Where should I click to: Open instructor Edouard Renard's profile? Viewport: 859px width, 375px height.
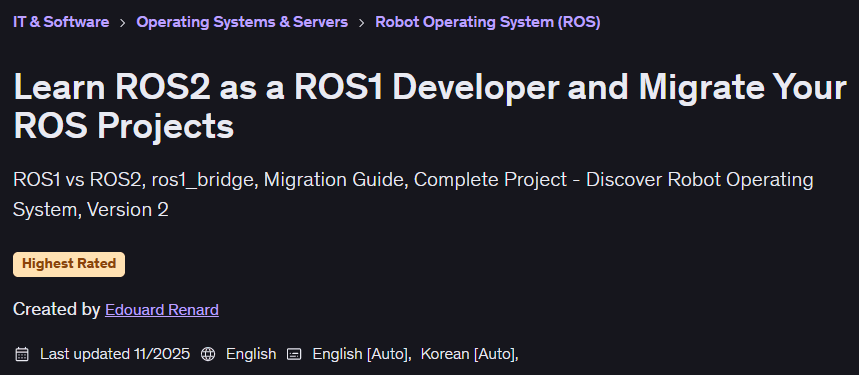click(x=162, y=310)
